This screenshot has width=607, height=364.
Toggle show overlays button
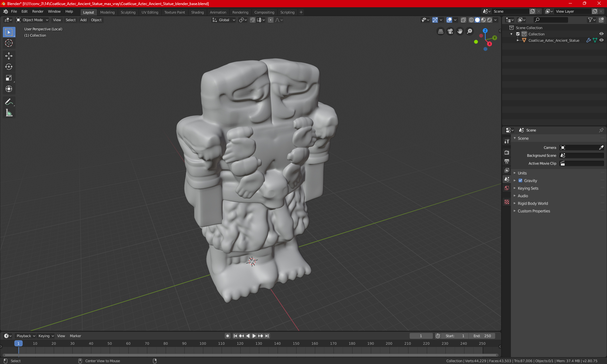[449, 20]
